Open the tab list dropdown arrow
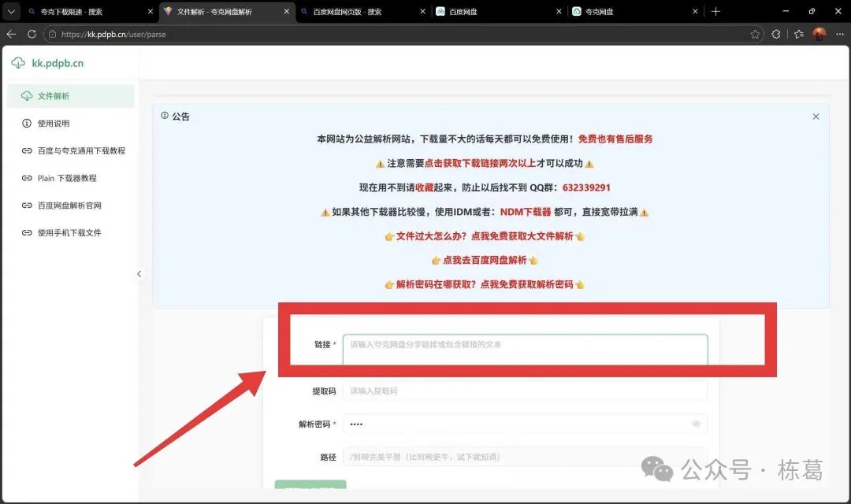This screenshot has height=504, width=851. 11,12
